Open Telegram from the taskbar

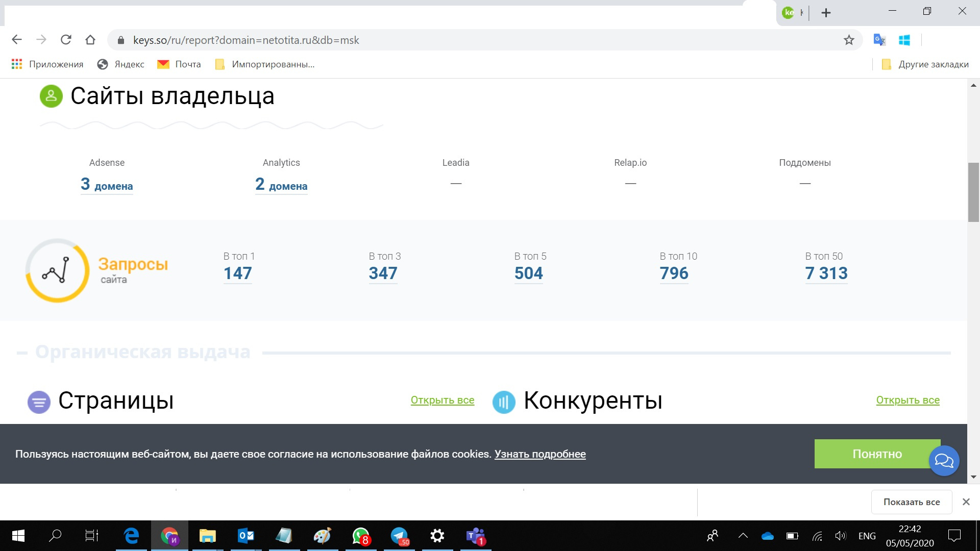click(x=400, y=536)
